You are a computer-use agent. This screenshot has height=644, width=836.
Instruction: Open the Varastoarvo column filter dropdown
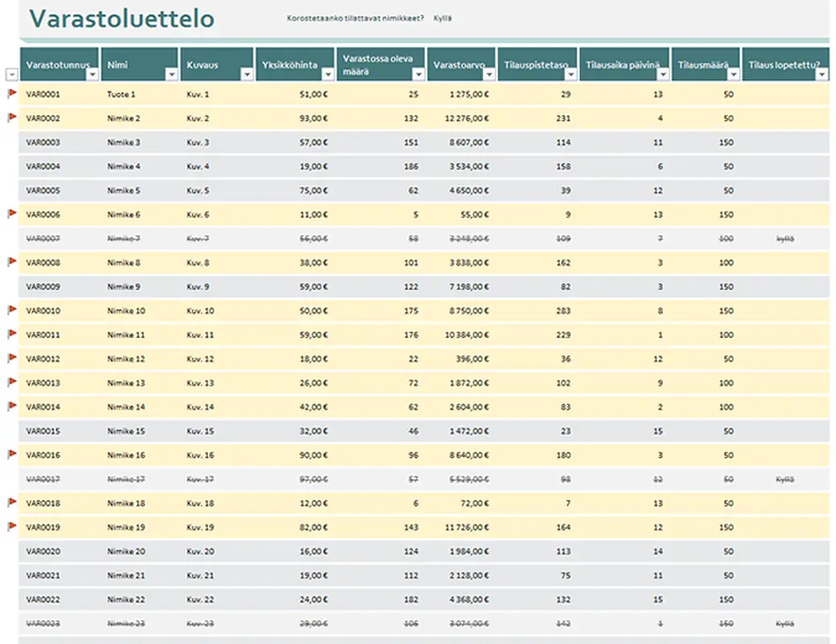click(489, 75)
